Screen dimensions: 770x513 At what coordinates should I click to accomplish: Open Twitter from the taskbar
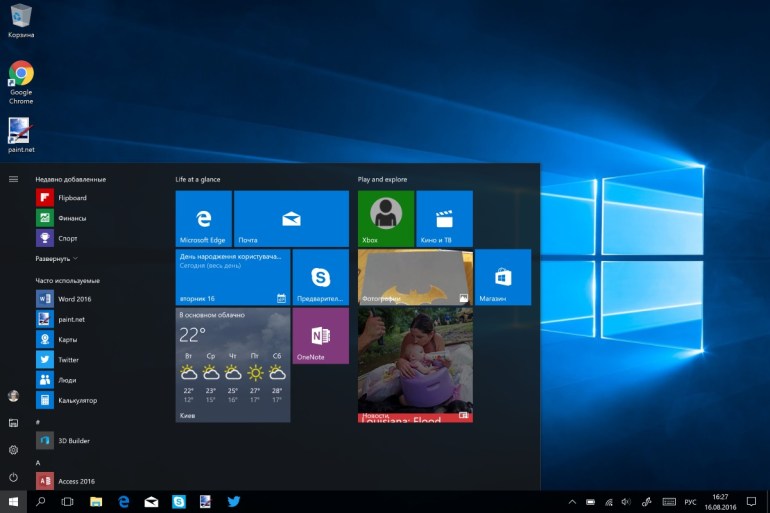[x=234, y=502]
